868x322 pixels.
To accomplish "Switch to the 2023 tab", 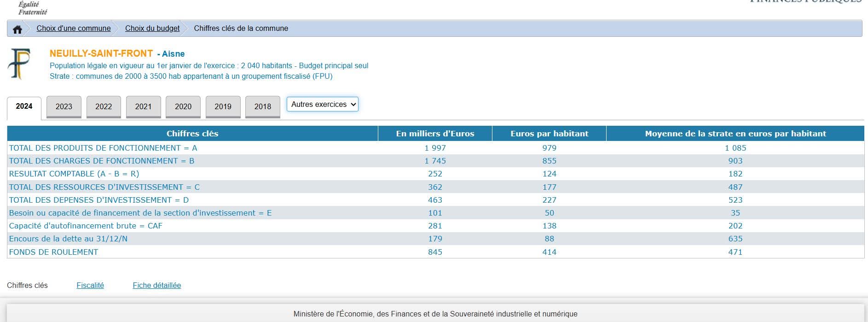I will [64, 106].
